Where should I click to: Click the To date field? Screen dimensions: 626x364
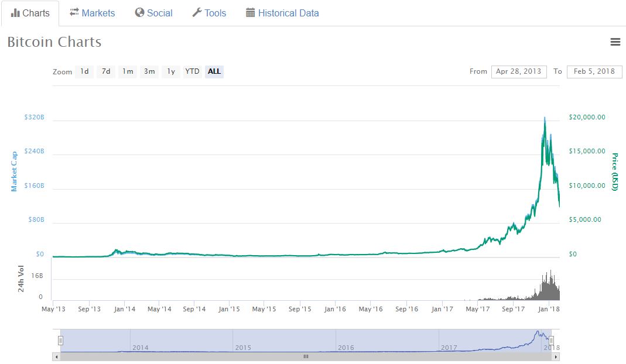[x=594, y=71]
